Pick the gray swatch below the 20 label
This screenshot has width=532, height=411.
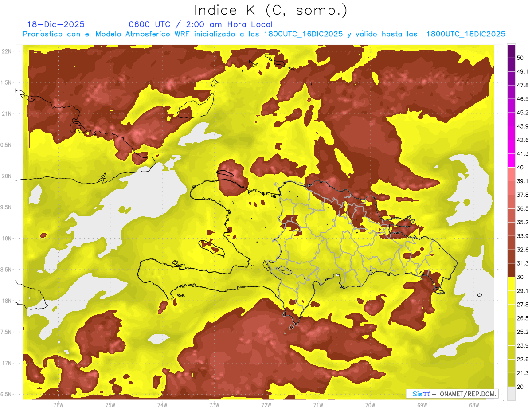pos(511,393)
